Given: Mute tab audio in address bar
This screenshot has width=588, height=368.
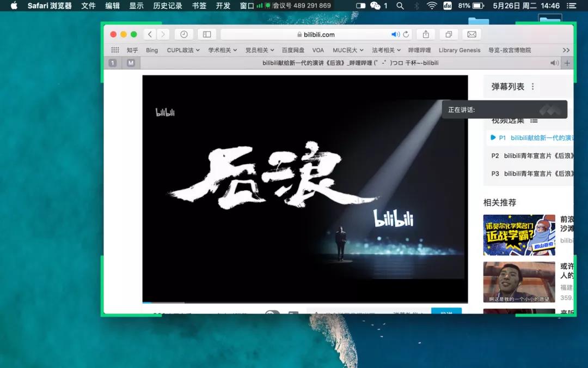Looking at the screenshot, I should 395,34.
